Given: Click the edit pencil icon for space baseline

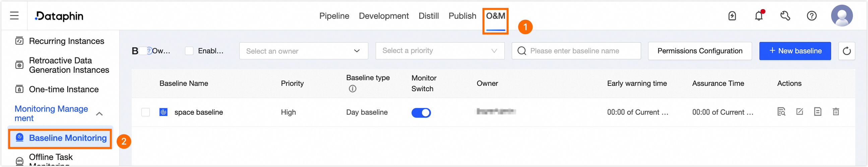Looking at the screenshot, I should 799,112.
